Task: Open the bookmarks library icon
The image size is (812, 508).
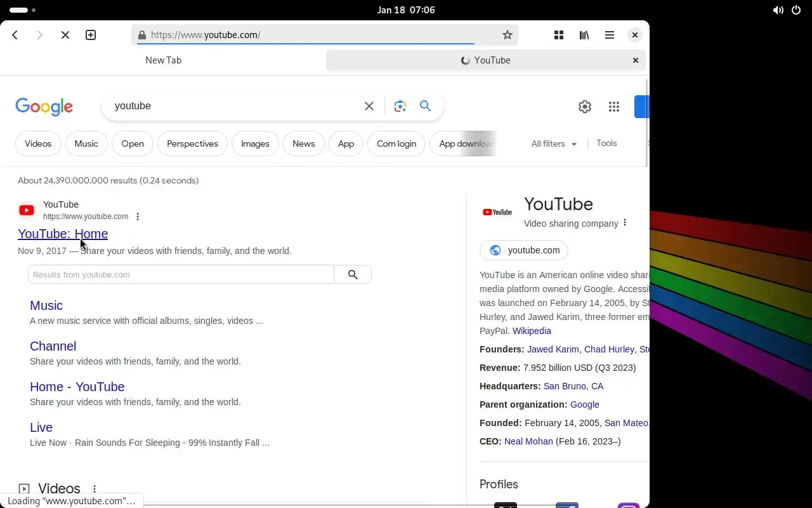Action: 584,35
